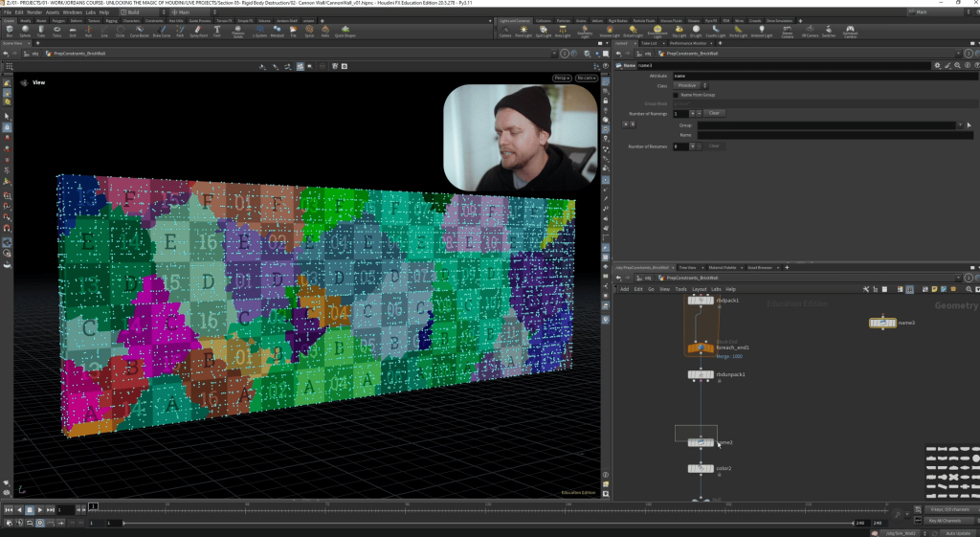Open the Persp viewport dropdown

(x=561, y=78)
